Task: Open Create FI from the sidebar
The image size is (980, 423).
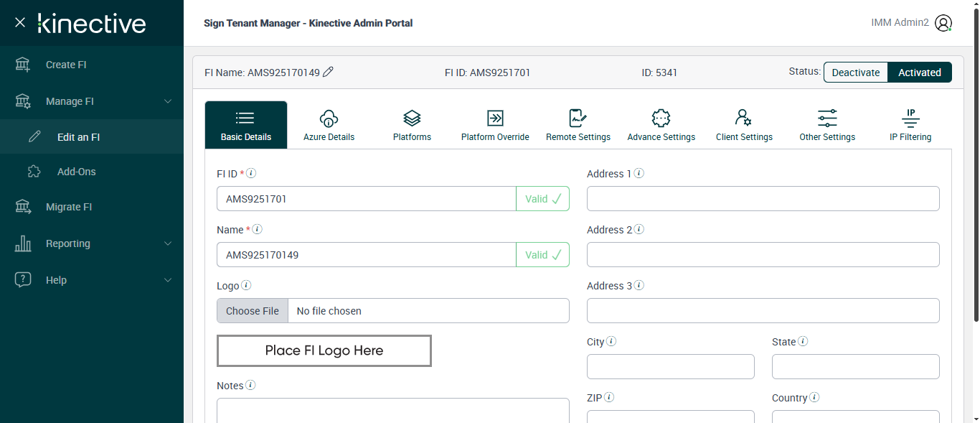Action: pyautogui.click(x=66, y=65)
